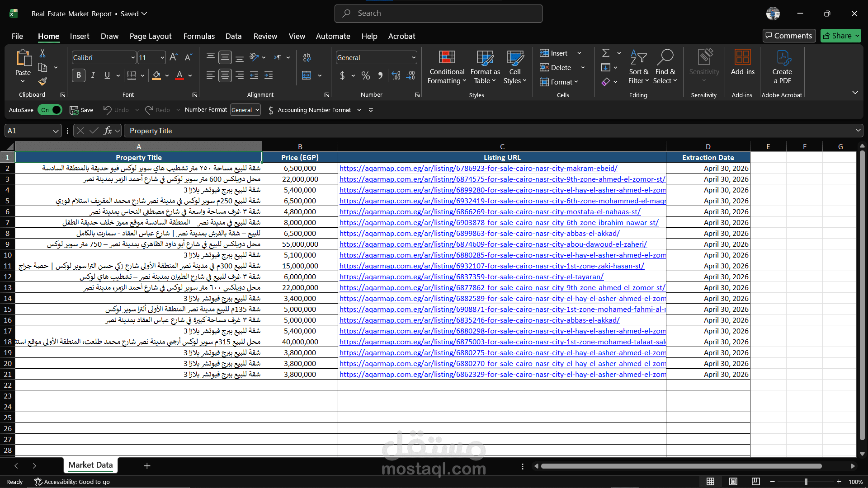Click the Merge & Center icon
Screen dimensions: 868x488
pos(307,75)
